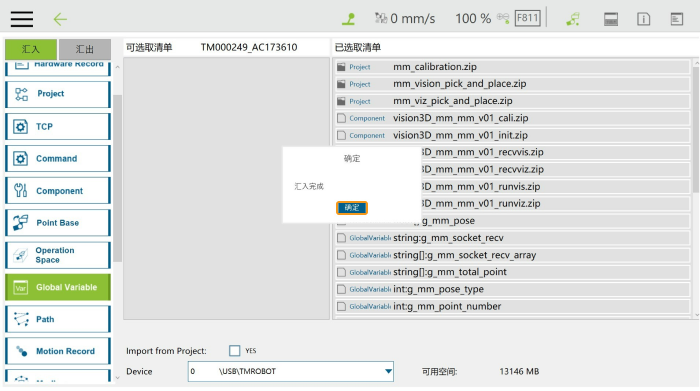700x391 pixels.
Task: Click the 100 % speed value
Action: click(x=473, y=18)
